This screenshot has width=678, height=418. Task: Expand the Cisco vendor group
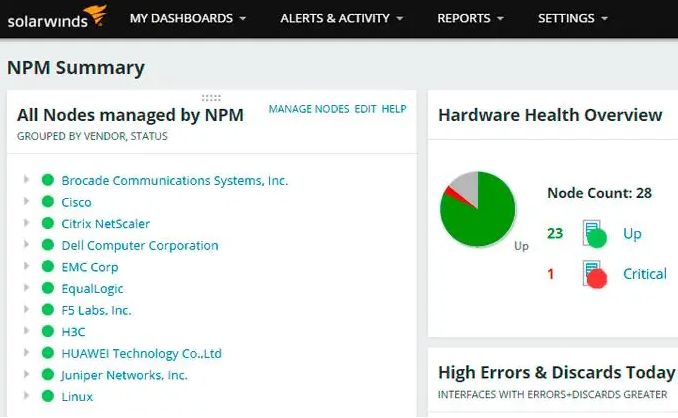tap(26, 201)
